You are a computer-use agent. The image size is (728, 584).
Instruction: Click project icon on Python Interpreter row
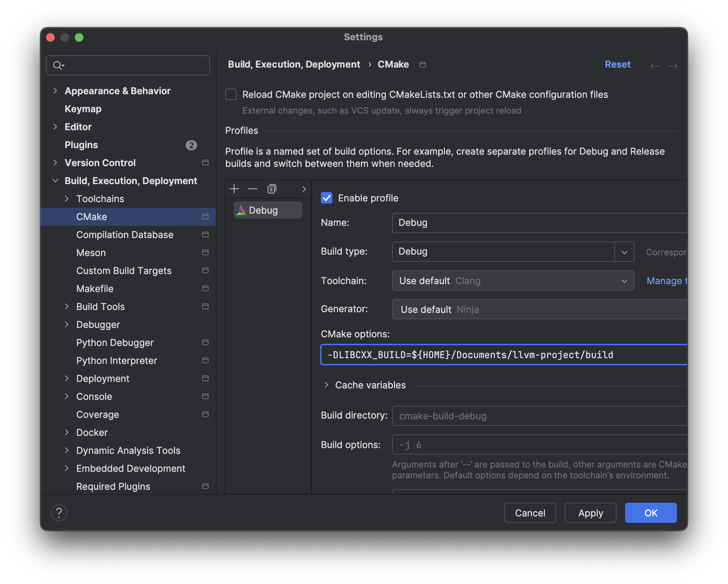tap(205, 360)
